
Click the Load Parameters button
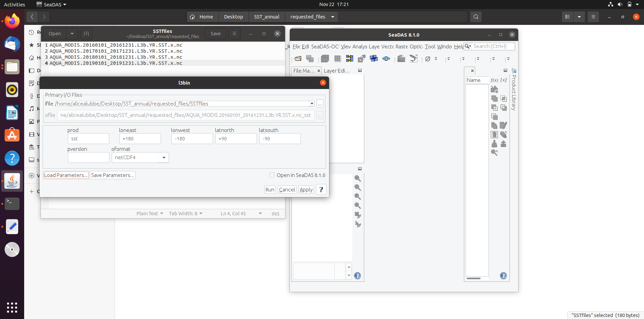(66, 175)
